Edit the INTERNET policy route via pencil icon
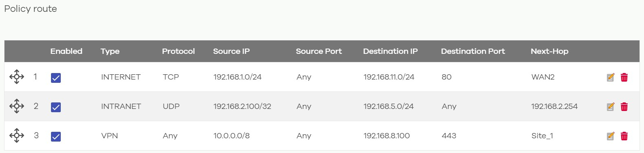Image resolution: width=644 pixels, height=153 pixels. point(611,77)
